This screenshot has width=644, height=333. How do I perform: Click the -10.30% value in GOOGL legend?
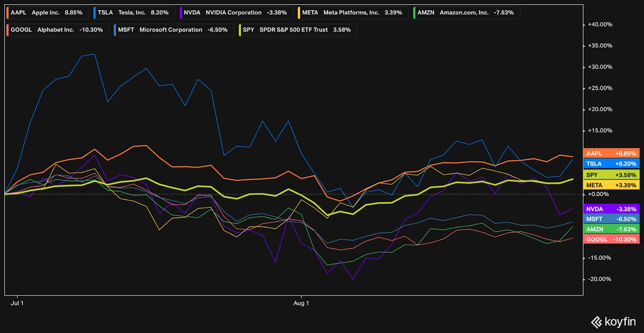point(91,30)
